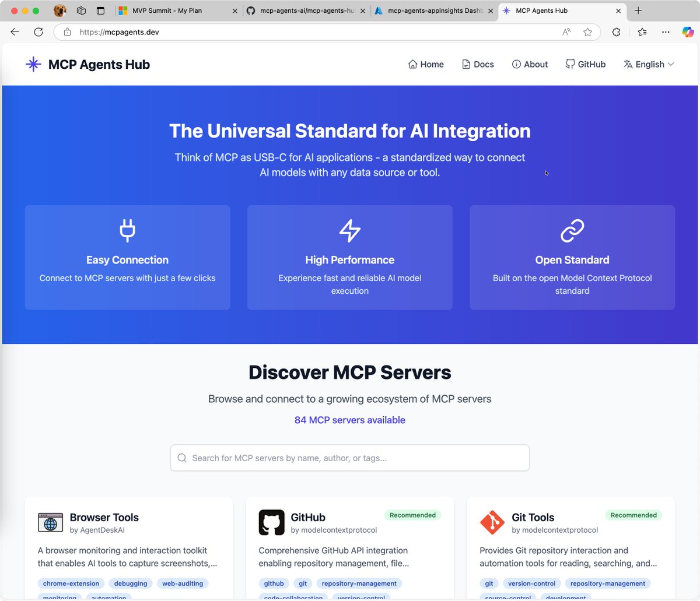
Task: Toggle the vertical tabs icon
Action: pyautogui.click(x=100, y=10)
